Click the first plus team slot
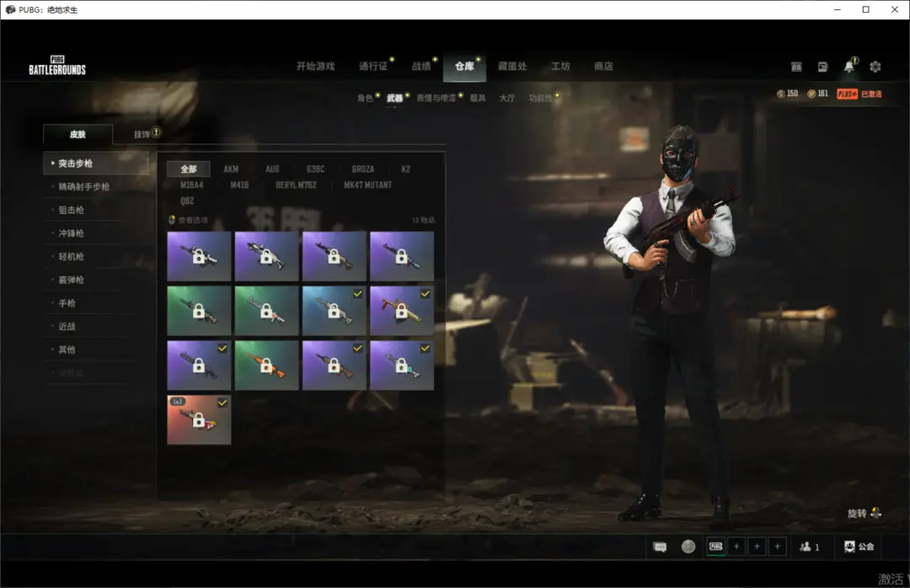 [736, 546]
